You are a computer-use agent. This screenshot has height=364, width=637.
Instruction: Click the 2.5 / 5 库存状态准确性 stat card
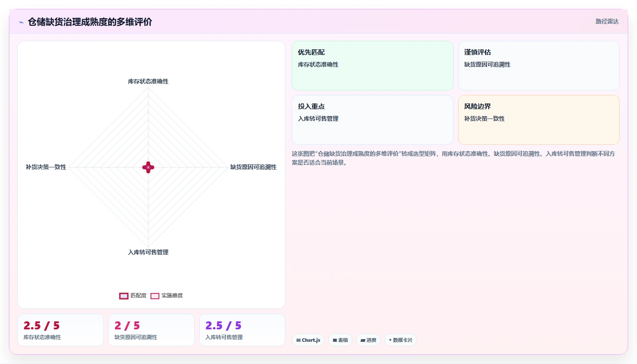click(x=60, y=330)
